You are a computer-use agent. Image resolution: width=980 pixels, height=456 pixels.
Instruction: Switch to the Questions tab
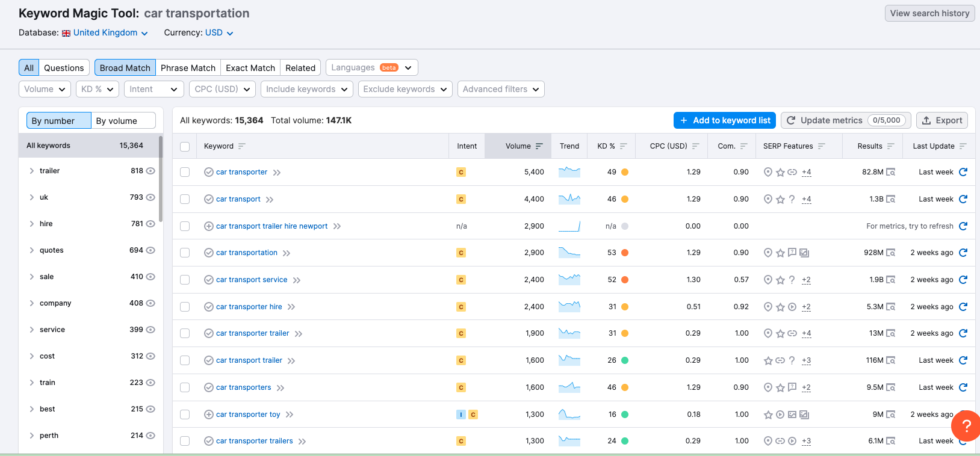pos(64,68)
